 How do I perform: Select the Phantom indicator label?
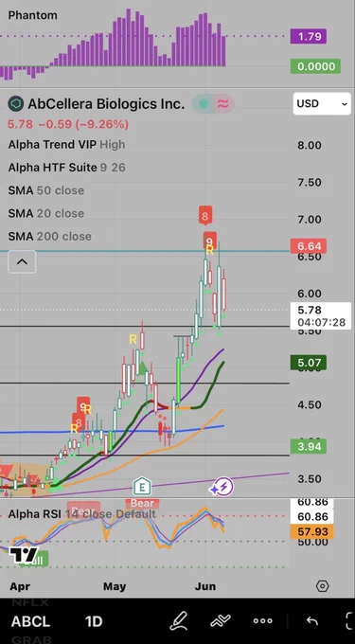coord(33,15)
